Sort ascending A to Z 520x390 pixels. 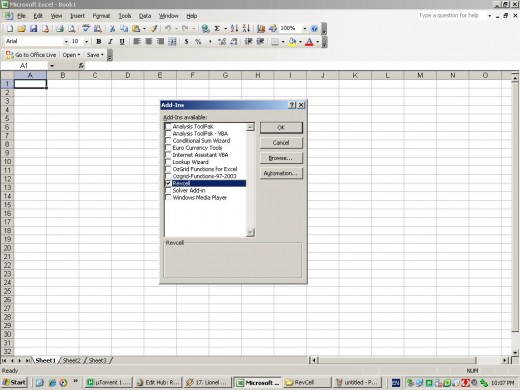tap(234, 29)
